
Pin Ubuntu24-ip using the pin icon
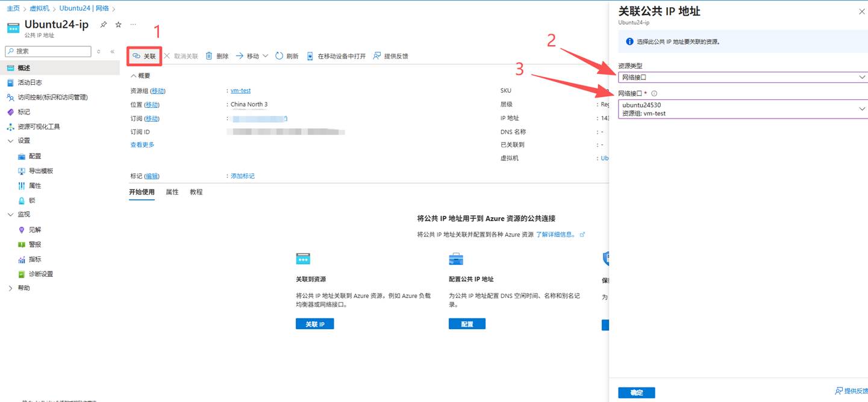104,25
